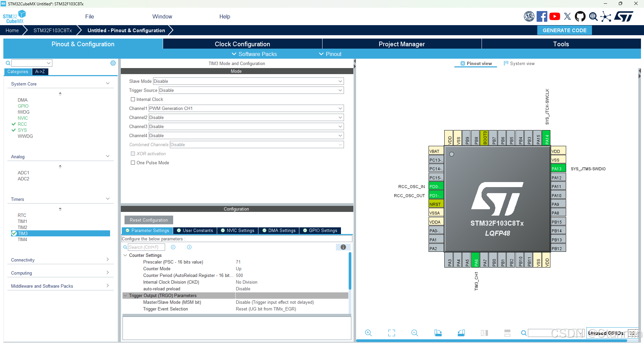The image size is (644, 344).
Task: Open the Channel2 dropdown
Action: pyautogui.click(x=246, y=117)
